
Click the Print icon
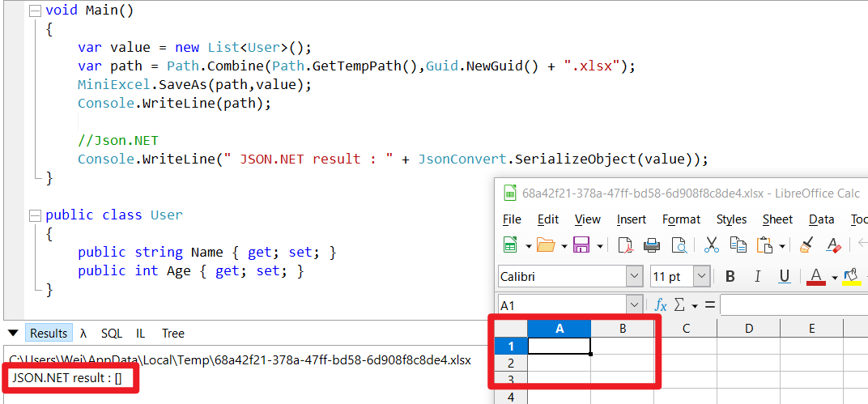(x=652, y=245)
